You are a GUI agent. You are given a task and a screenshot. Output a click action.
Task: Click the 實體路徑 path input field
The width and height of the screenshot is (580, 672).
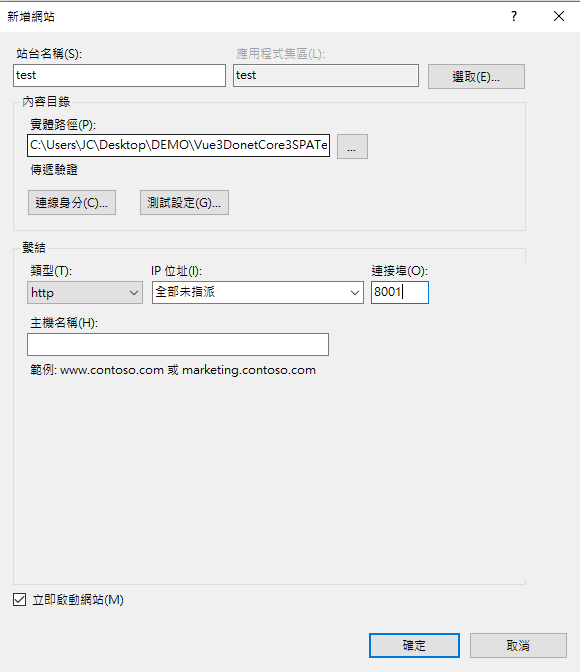point(178,145)
